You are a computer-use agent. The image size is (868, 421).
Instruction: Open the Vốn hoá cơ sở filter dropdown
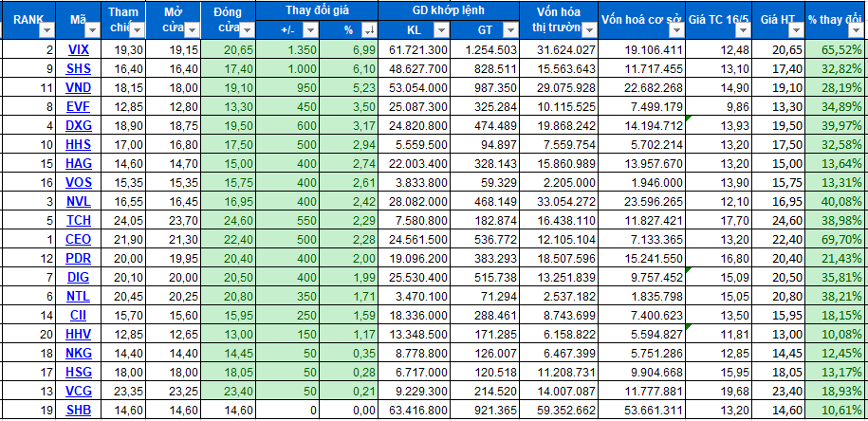[x=676, y=30]
